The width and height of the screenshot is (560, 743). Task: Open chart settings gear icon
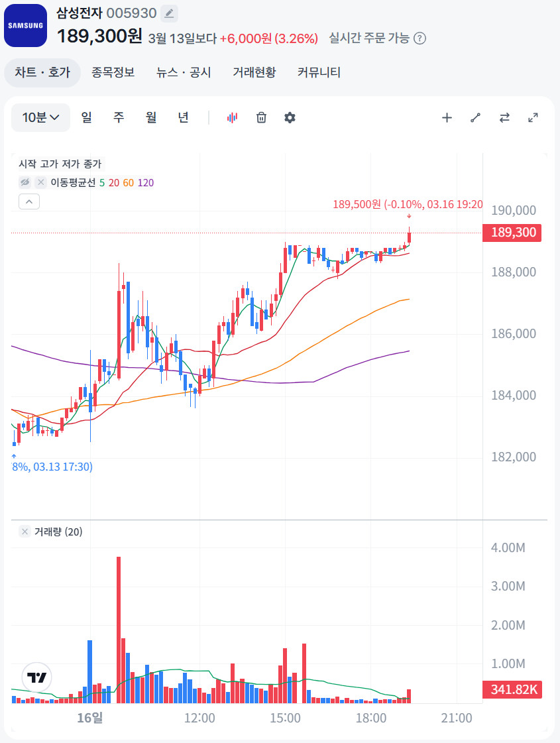tap(290, 117)
